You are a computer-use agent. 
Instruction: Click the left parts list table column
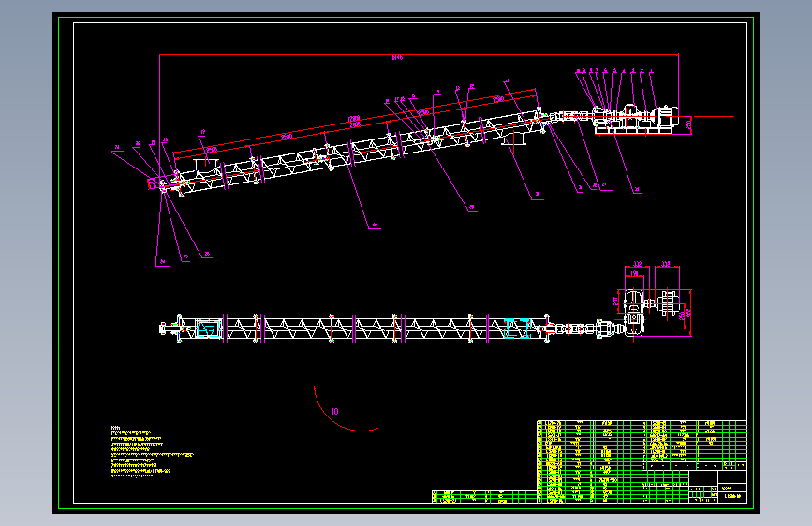589,461
